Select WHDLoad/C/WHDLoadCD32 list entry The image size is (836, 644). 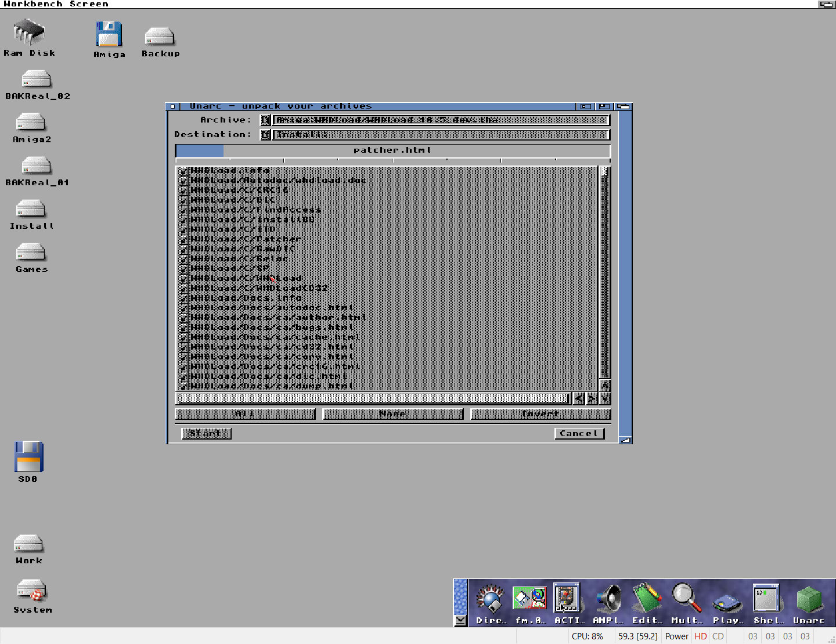pos(259,289)
